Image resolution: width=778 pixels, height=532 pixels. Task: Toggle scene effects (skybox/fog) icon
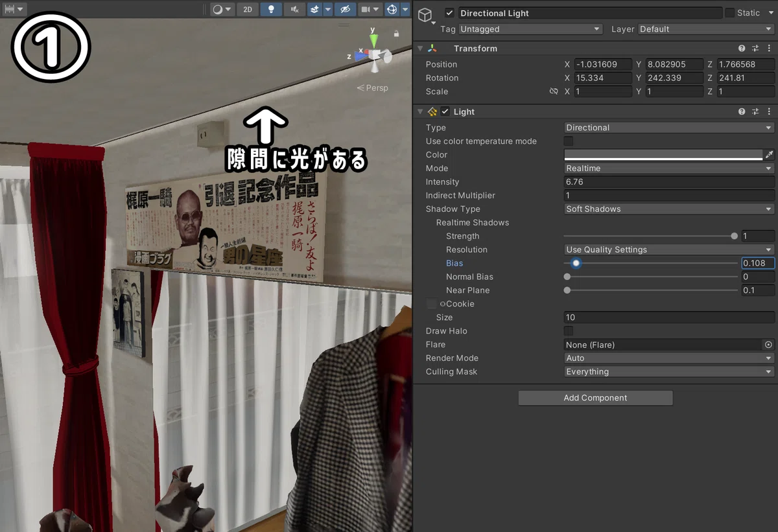(314, 9)
